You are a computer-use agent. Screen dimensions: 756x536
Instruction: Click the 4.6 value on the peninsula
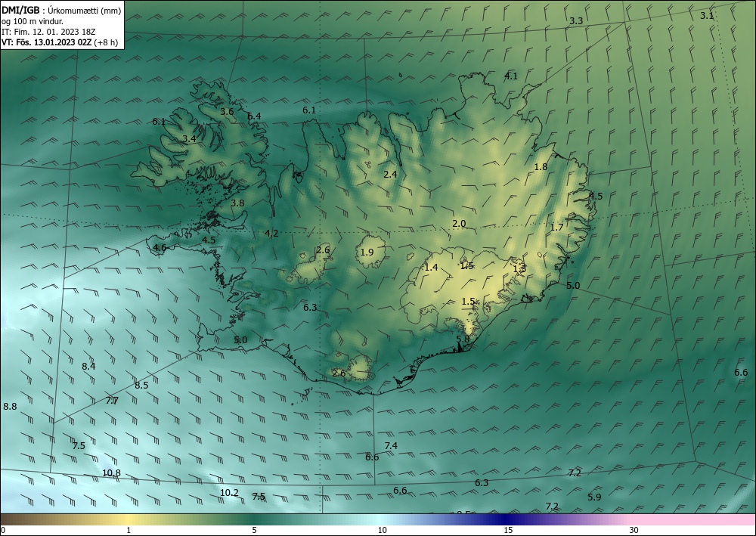click(160, 248)
